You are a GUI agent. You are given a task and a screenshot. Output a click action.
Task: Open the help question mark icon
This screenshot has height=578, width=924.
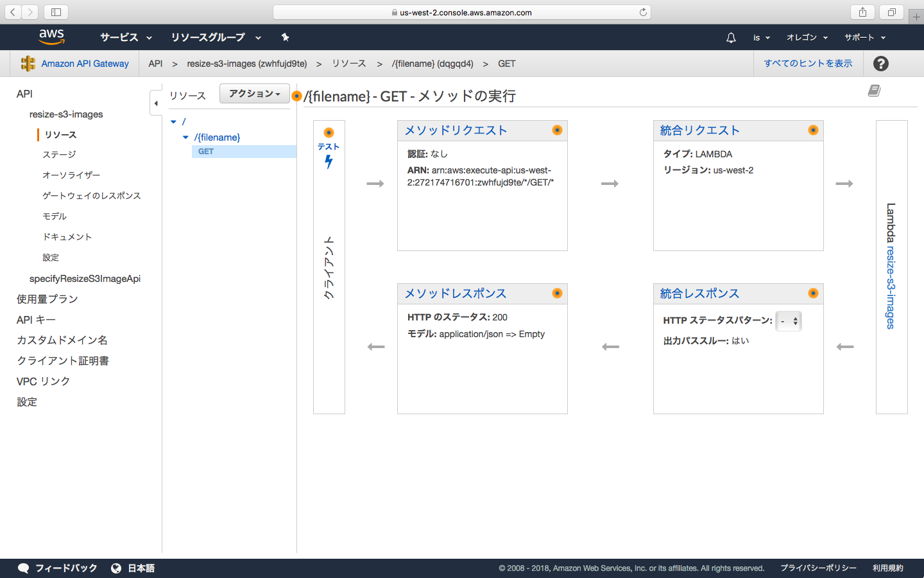[881, 64]
